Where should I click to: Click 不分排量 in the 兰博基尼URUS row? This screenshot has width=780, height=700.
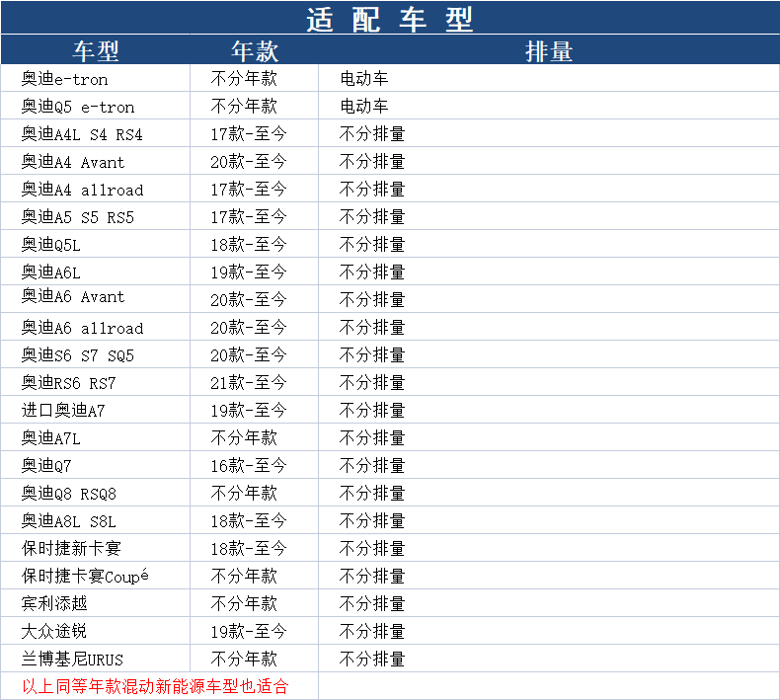coord(372,660)
